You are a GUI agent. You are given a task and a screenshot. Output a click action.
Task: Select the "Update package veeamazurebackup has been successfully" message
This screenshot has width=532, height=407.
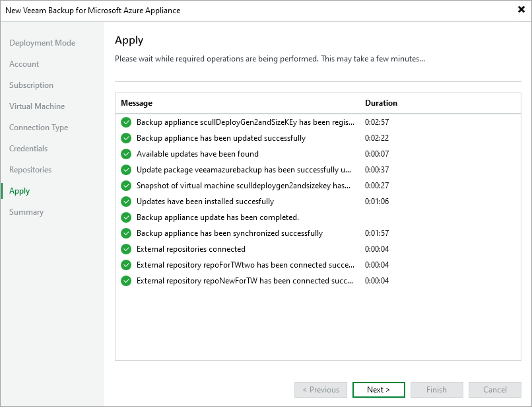244,170
